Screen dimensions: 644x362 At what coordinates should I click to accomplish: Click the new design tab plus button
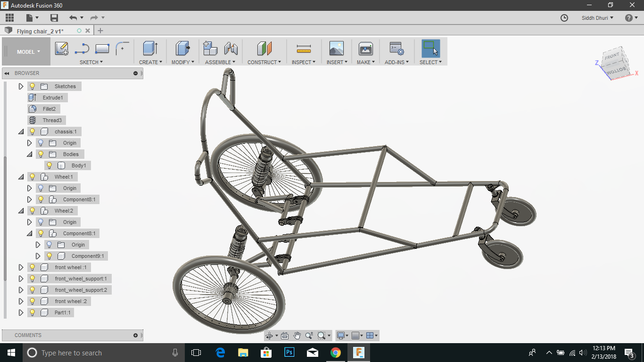pyautogui.click(x=100, y=31)
